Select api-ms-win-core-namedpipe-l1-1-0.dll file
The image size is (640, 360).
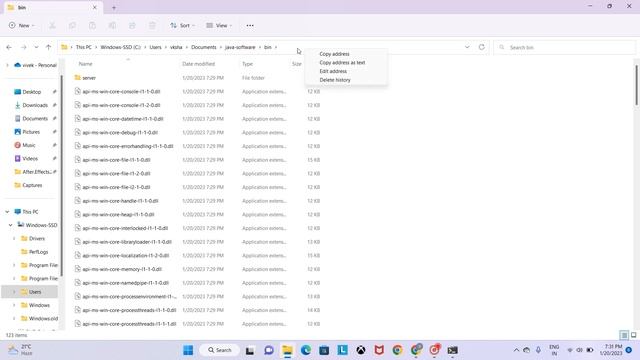coord(198,283)
